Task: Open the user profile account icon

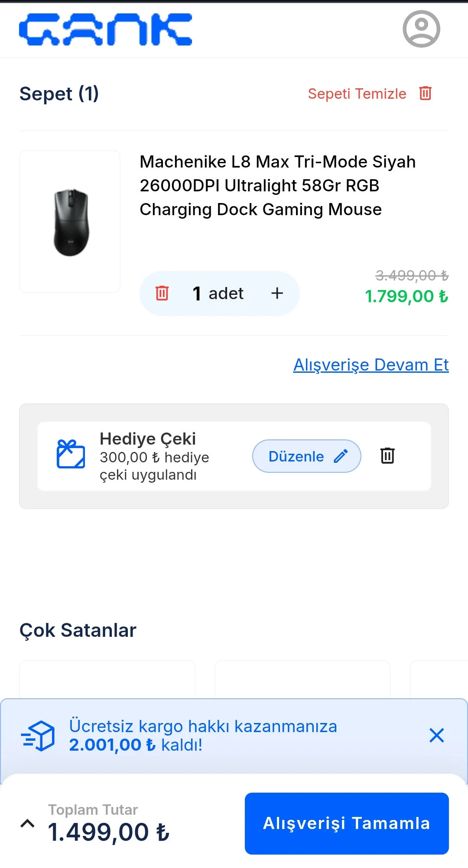Action: (421, 29)
